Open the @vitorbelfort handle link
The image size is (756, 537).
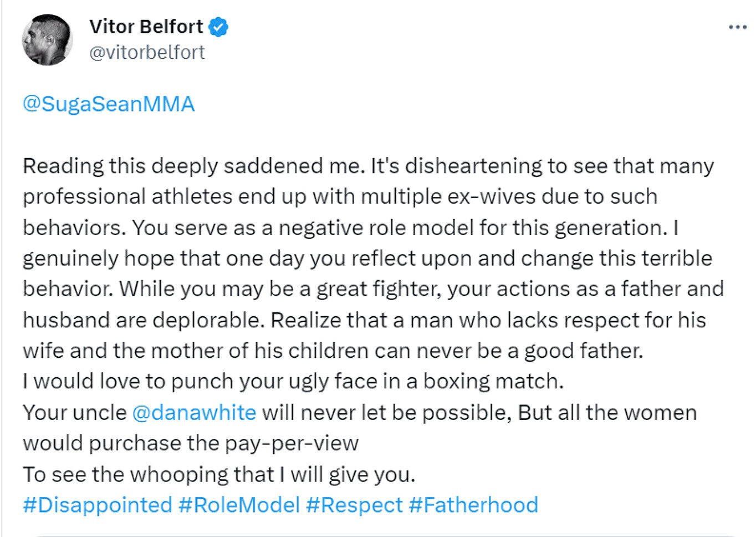pyautogui.click(x=147, y=52)
